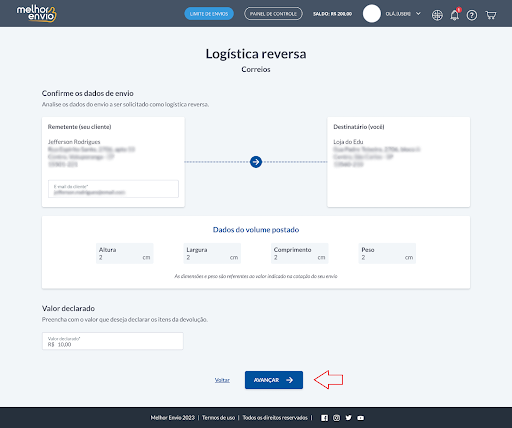Open the help question mark icon
Viewport: 512px width, 428px height.
click(x=472, y=15)
